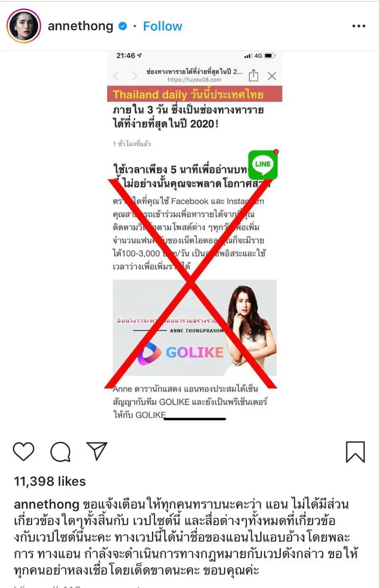
Task: View the list of 11,398 likes
Action: [x=50, y=481]
